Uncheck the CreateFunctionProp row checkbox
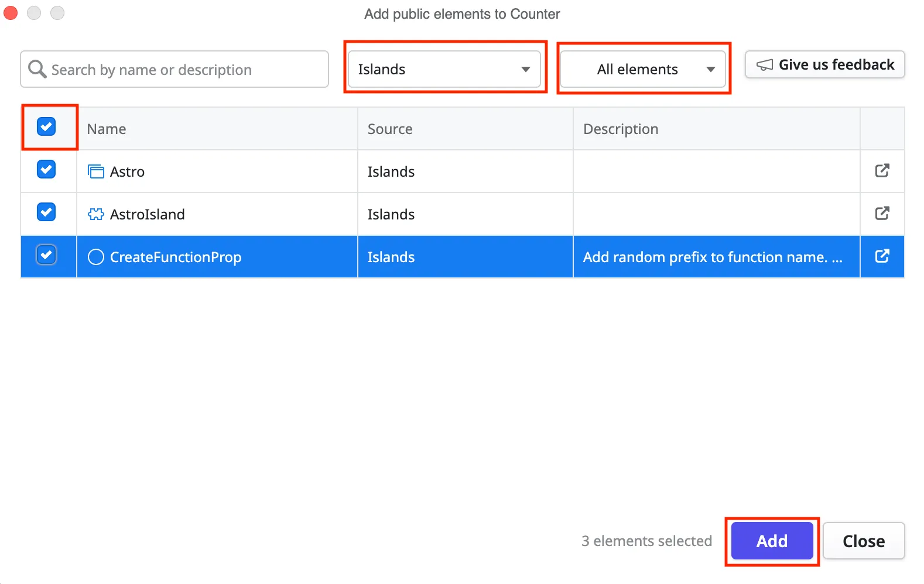This screenshot has height=584, width=924. [46, 255]
